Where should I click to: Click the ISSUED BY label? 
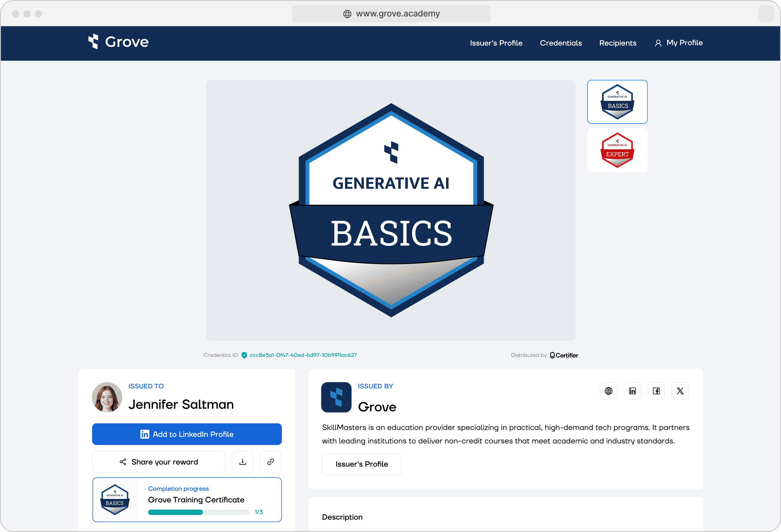pos(375,386)
